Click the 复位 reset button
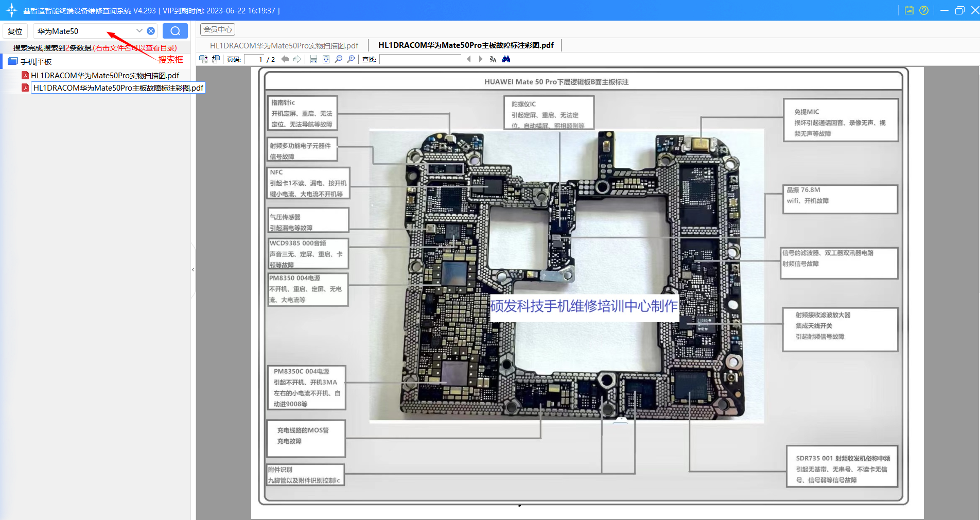 (15, 31)
